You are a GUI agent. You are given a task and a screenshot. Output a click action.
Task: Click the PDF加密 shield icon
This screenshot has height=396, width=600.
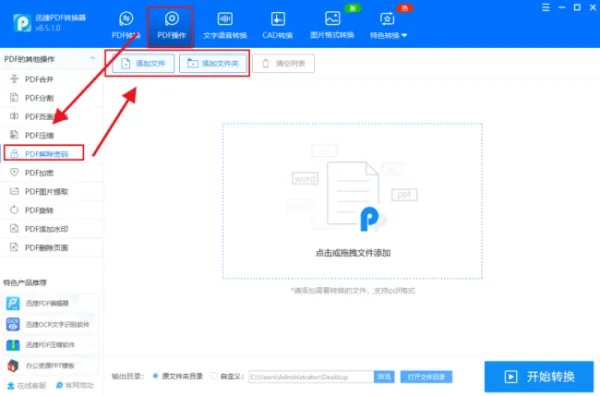point(14,172)
